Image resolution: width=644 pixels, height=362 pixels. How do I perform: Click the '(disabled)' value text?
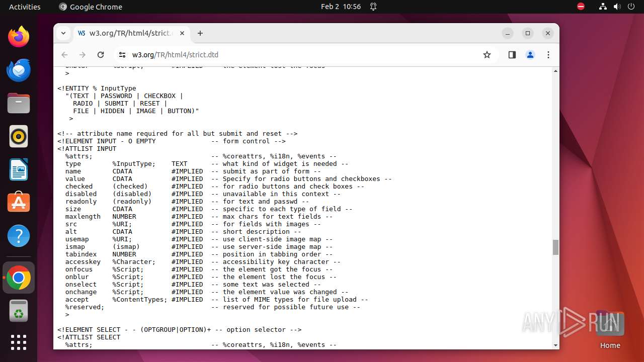[132, 194]
